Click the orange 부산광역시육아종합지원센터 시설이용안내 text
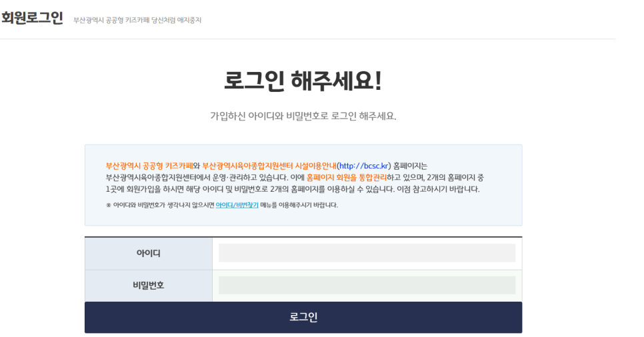This screenshot has width=644, height=337. (x=269, y=166)
